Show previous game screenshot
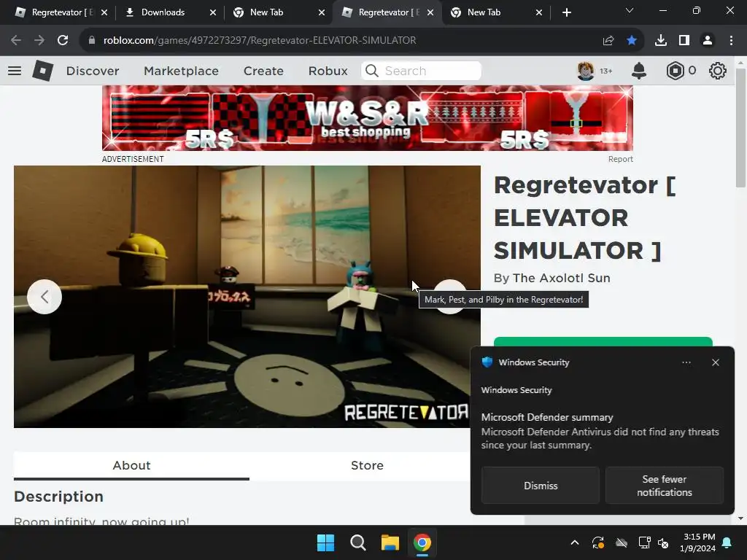Viewport: 747px width, 560px height. tap(44, 297)
